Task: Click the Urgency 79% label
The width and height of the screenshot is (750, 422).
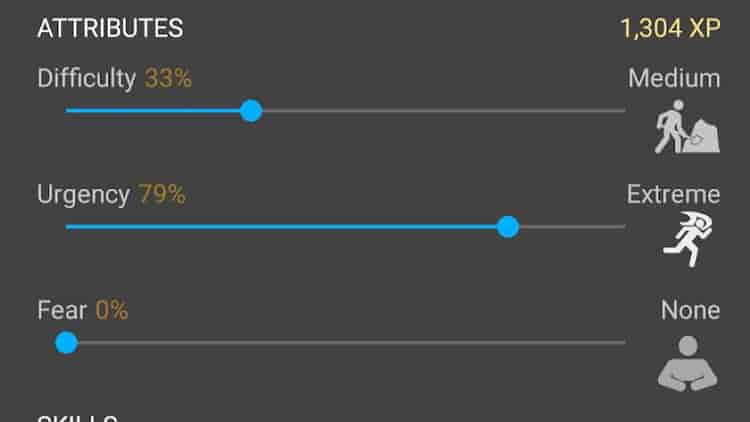Action: pyautogui.click(x=111, y=194)
